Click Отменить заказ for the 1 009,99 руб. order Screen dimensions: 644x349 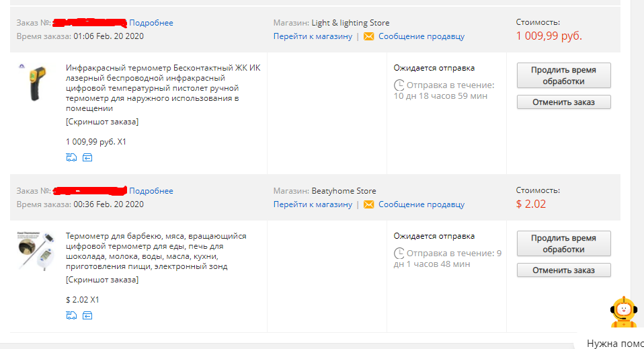563,102
